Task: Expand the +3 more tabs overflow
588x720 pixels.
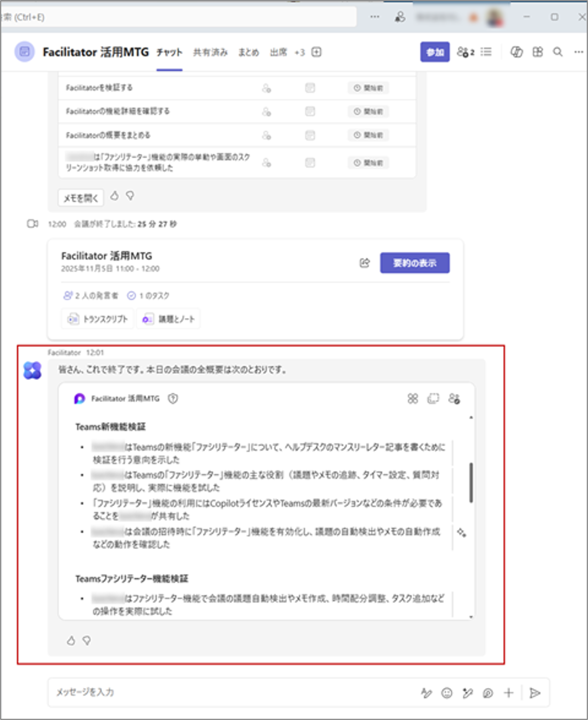Action: pos(299,52)
